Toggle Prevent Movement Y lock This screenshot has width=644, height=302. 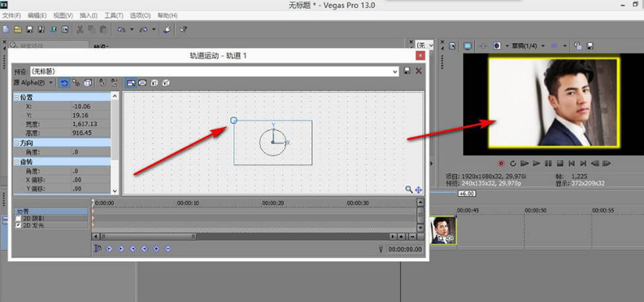pyautogui.click(x=114, y=83)
